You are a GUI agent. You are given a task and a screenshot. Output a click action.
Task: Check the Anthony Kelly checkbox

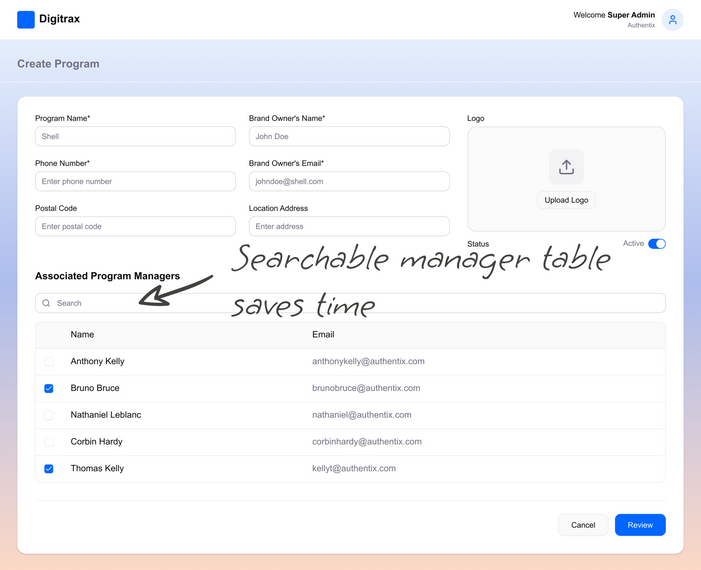[49, 361]
